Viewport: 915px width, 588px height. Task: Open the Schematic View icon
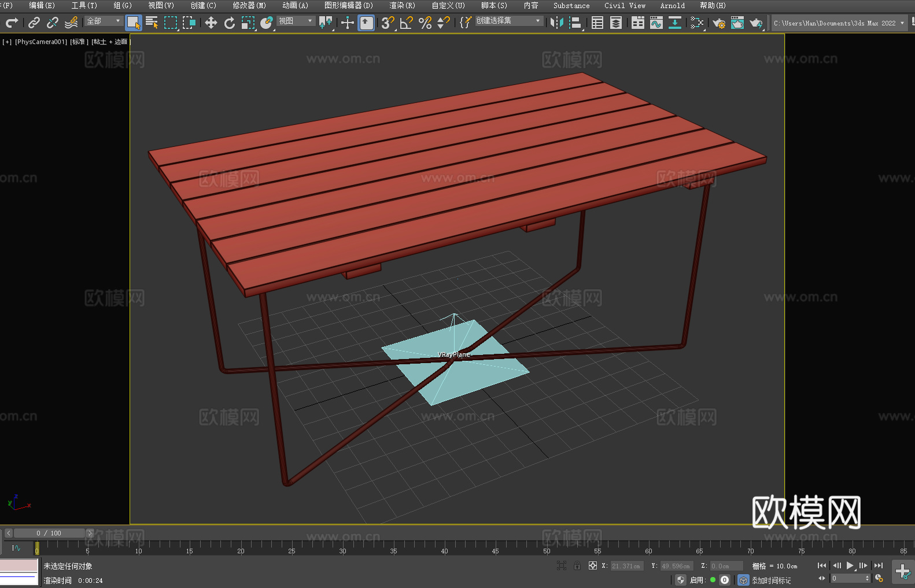click(x=675, y=23)
